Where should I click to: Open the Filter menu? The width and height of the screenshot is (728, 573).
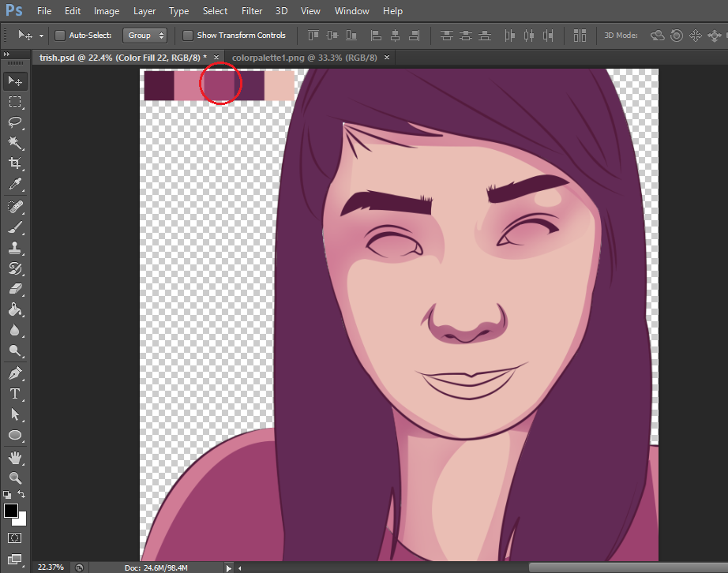point(252,11)
